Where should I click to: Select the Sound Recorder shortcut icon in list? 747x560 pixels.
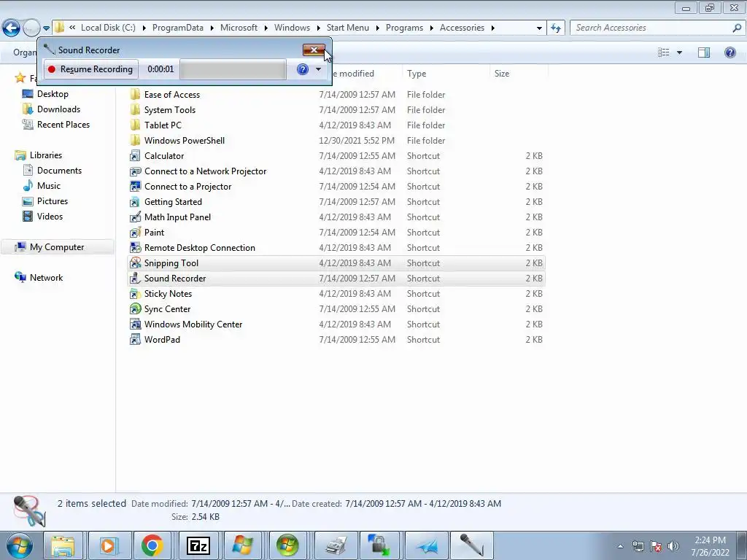[x=135, y=278]
